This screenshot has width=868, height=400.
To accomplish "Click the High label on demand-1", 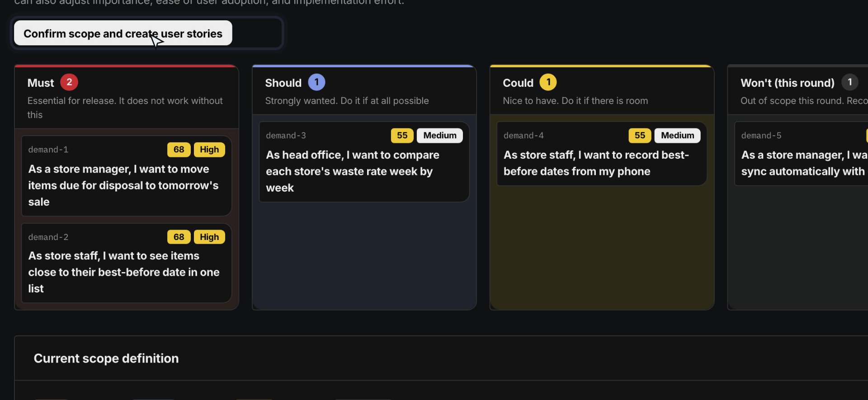I will click(209, 150).
